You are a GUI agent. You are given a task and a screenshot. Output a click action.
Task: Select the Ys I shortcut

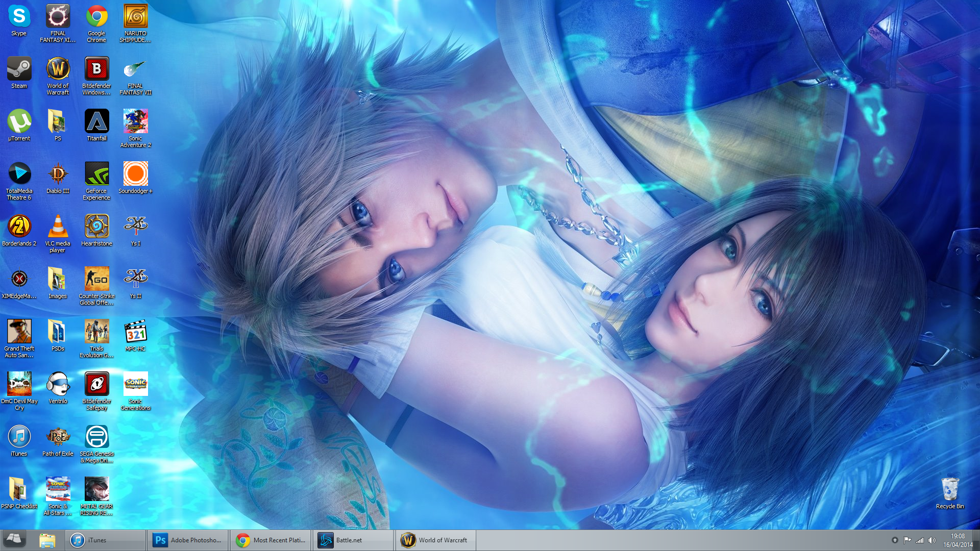[135, 231]
